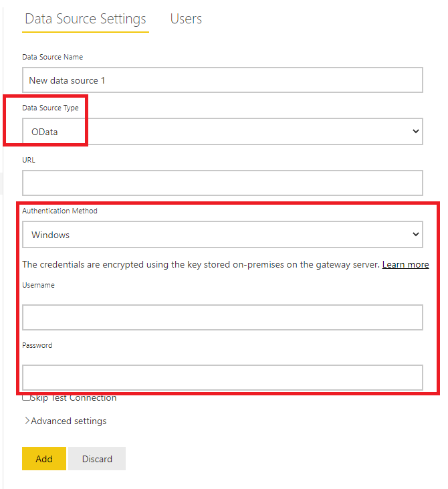
Task: Expand Advanced settings
Action: [x=66, y=421]
